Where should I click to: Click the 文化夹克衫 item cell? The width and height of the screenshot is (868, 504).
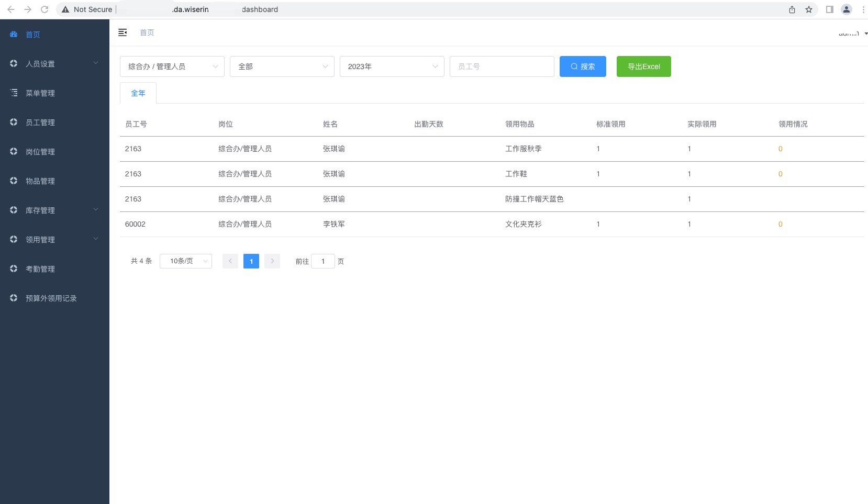[524, 224]
